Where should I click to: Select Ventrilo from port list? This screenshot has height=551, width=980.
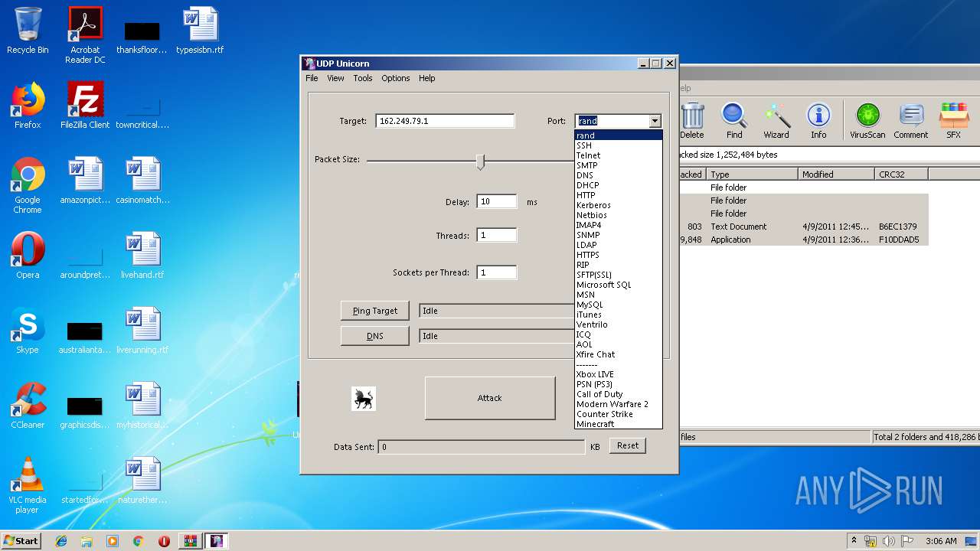click(x=619, y=324)
